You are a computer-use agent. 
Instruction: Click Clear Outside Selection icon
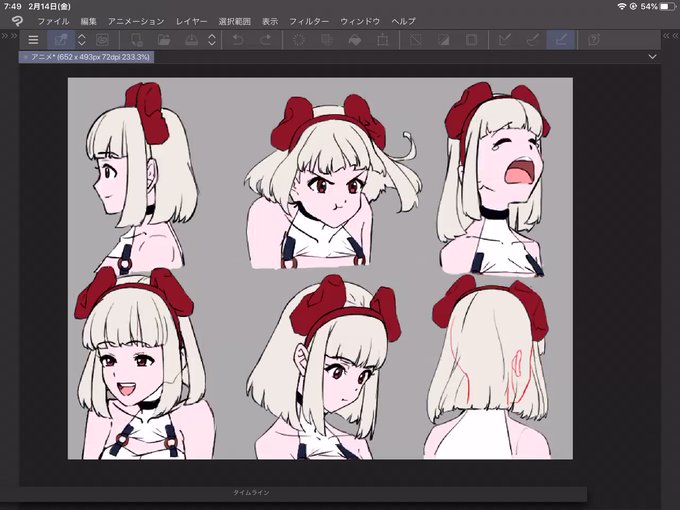click(327, 40)
